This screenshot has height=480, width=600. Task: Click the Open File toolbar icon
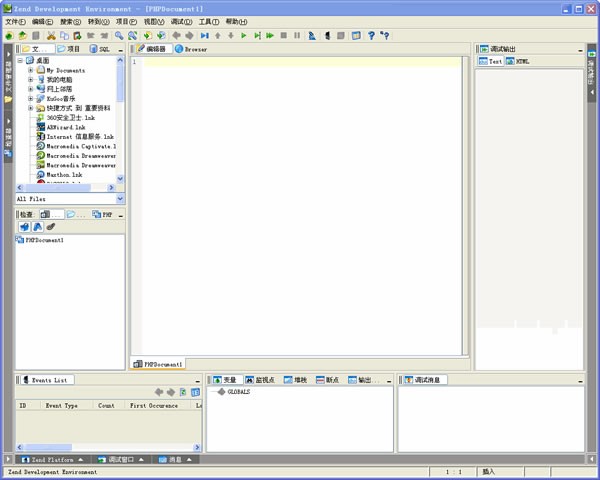[22, 36]
